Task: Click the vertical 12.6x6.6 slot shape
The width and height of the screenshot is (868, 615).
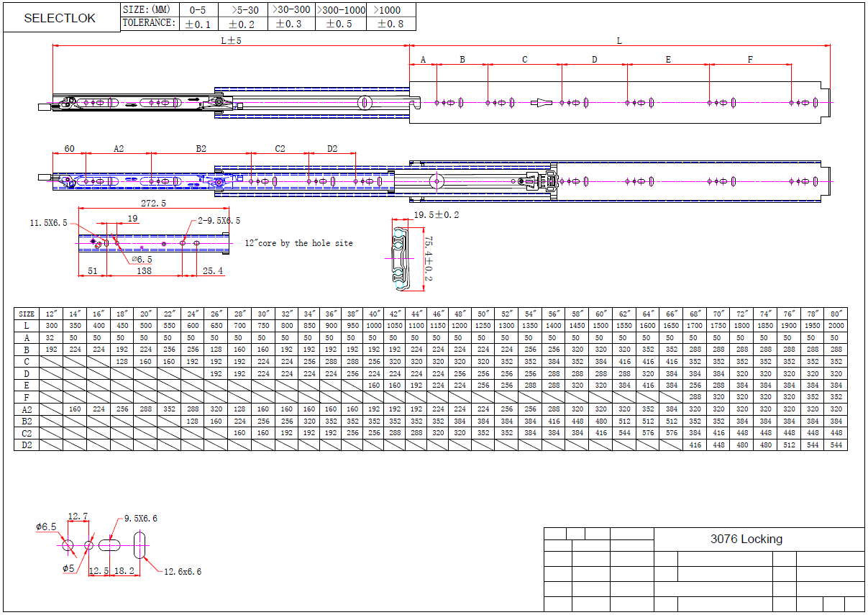Action: [140, 545]
